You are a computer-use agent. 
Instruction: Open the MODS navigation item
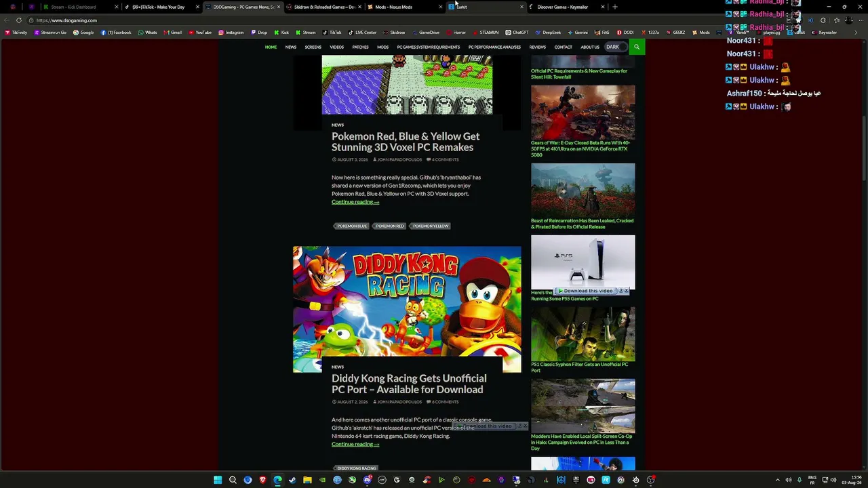point(382,47)
